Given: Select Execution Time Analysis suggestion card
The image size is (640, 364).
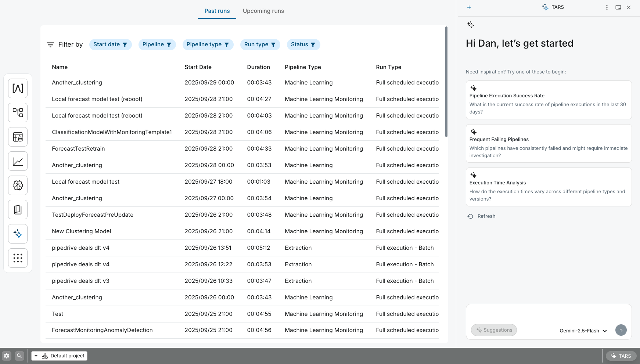Looking at the screenshot, I should pos(549,187).
